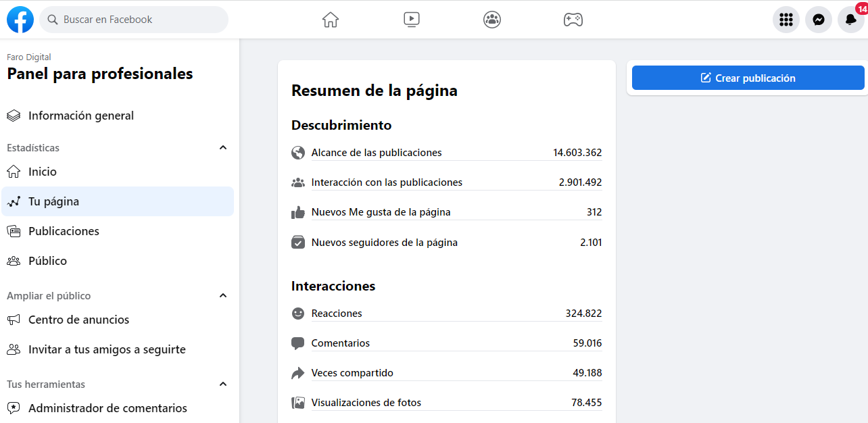Go to Publicaciones in sidebar
868x423 pixels.
(x=64, y=231)
